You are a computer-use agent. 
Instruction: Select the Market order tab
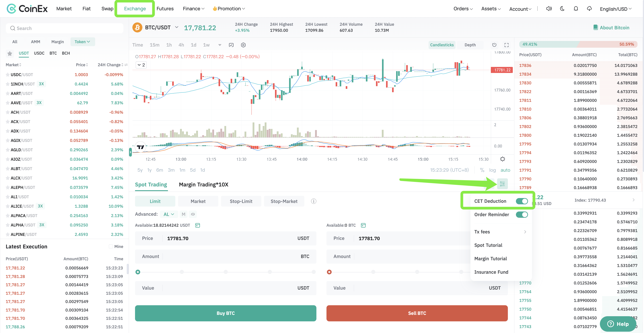point(198,201)
